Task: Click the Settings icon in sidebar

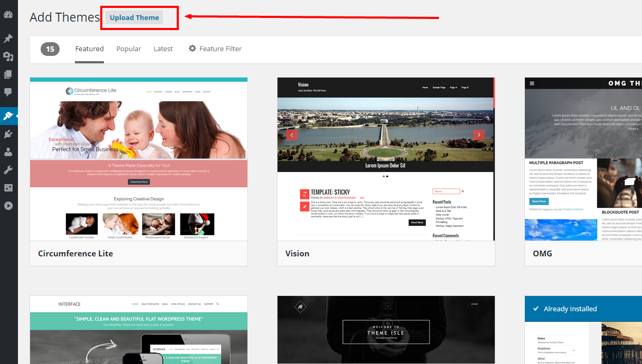Action: tap(8, 187)
